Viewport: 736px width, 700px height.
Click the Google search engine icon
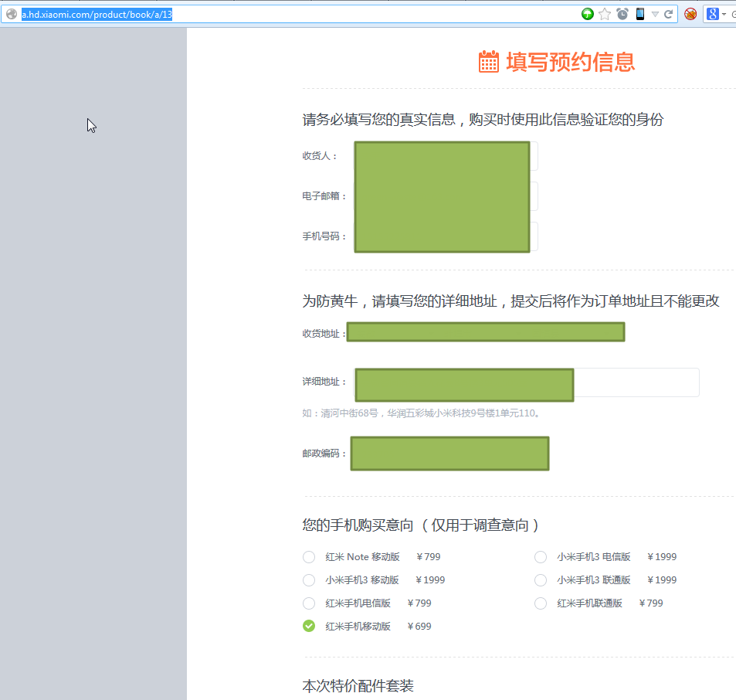pos(713,14)
